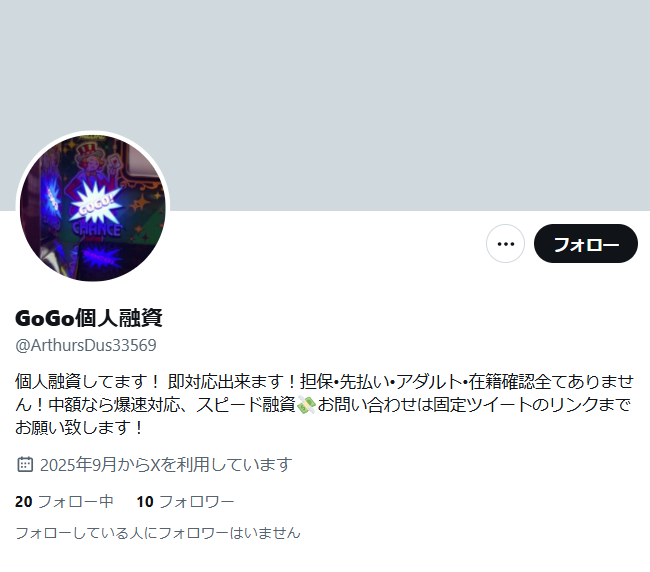Viewport: 650px width, 572px height.
Task: Click the last bio line お願い致します！
Action: point(80,428)
